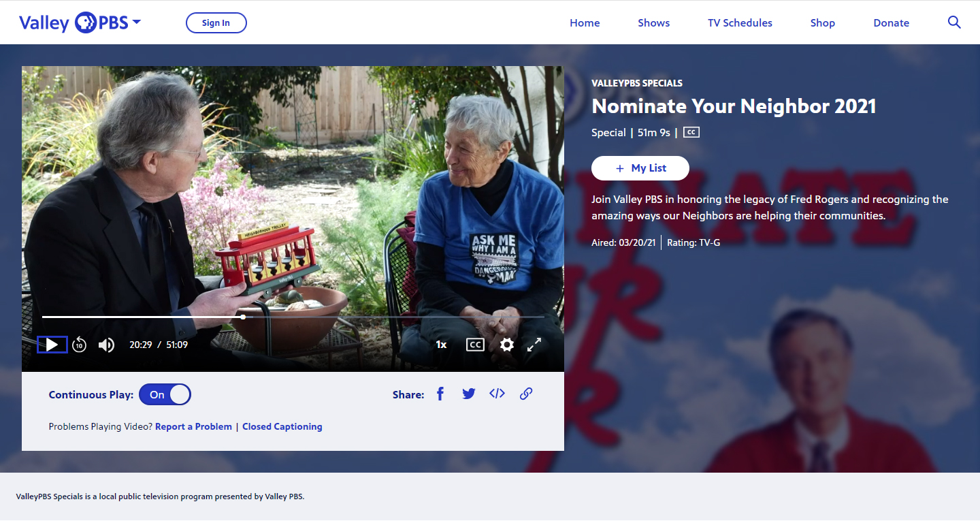980x521 pixels.
Task: Share video on Facebook
Action: (440, 394)
